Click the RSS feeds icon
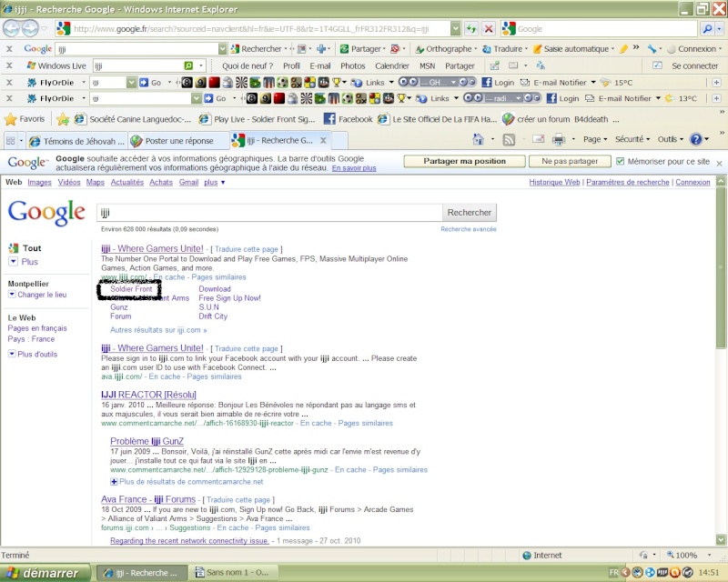728x582 pixels. 509,139
